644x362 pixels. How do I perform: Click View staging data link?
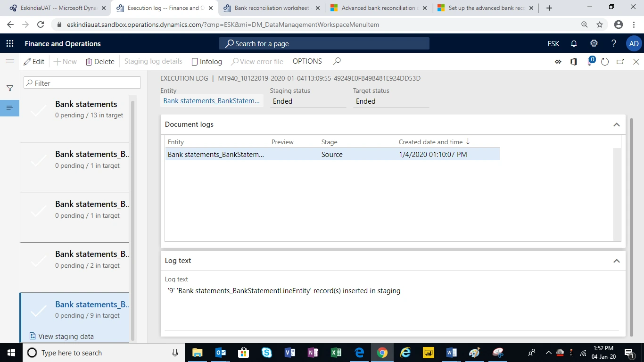[62, 337]
